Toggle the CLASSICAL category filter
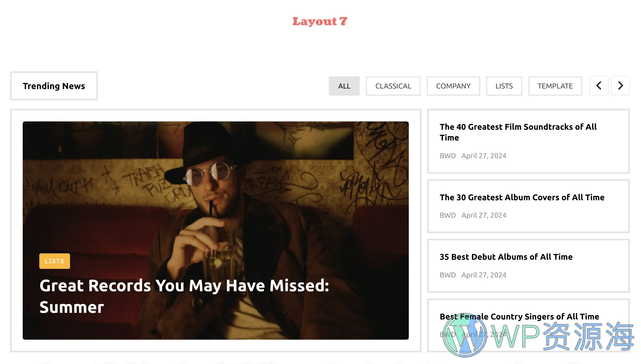This screenshot has width=641, height=364. pos(393,85)
